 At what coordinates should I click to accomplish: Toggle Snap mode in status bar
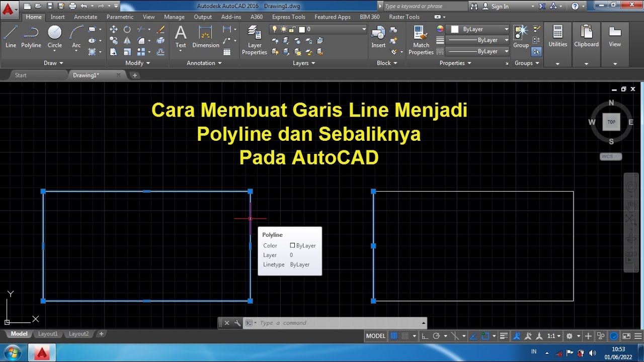[405, 336]
